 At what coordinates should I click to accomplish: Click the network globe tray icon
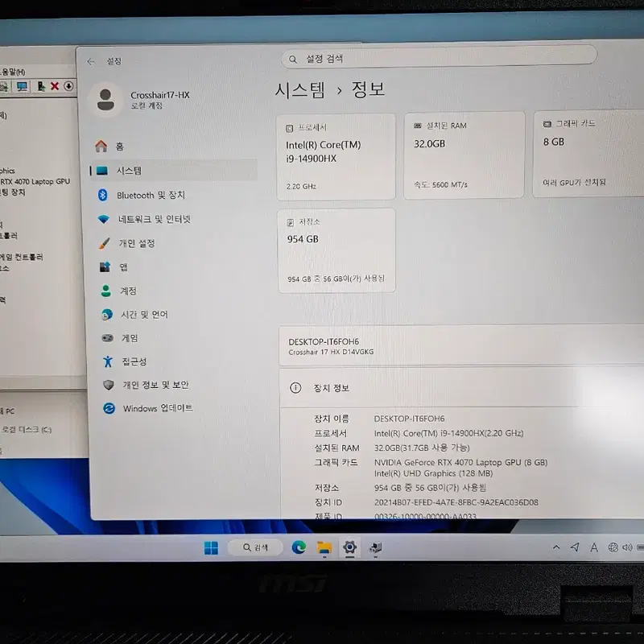(x=613, y=547)
